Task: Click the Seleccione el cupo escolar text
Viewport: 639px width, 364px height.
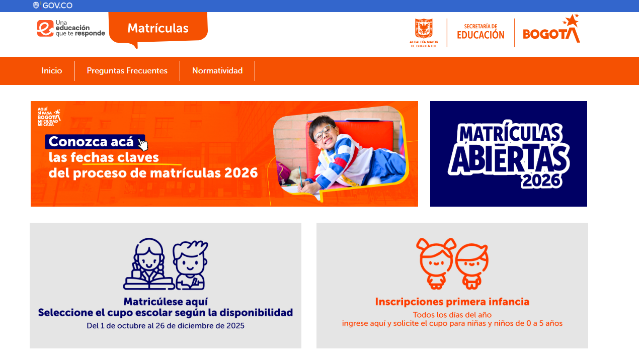Action: [x=166, y=313]
